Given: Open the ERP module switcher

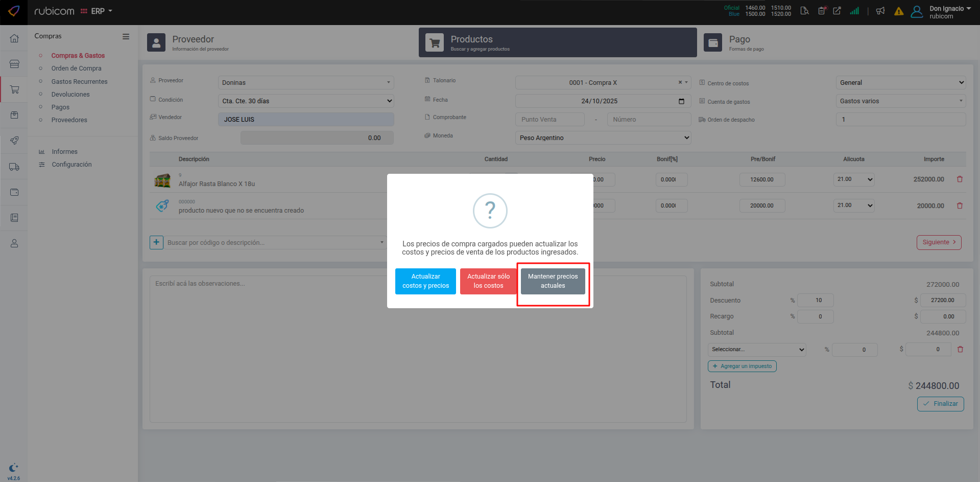Looking at the screenshot, I should 97,11.
